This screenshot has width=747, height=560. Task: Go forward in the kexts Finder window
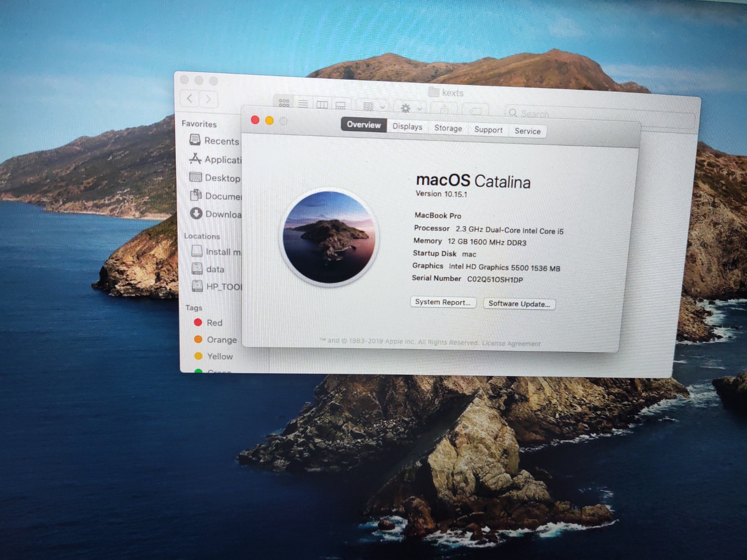(x=209, y=99)
